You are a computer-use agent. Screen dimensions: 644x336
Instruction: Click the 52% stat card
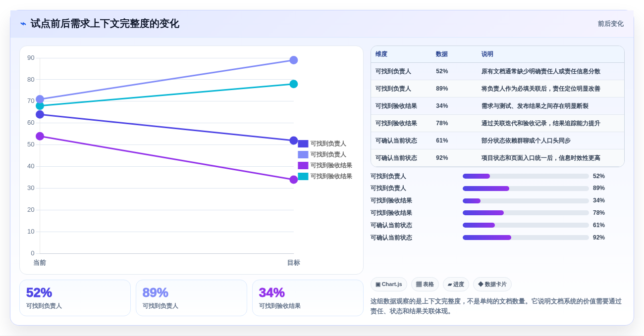(75, 298)
